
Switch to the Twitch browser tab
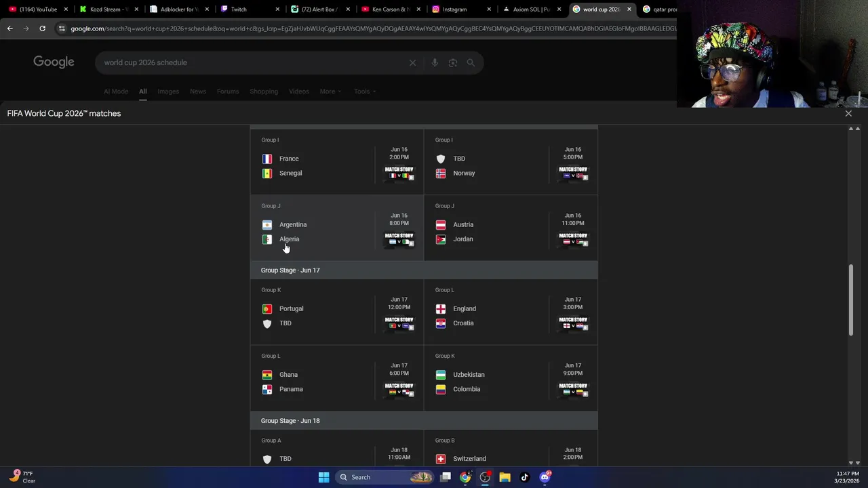[x=248, y=9]
